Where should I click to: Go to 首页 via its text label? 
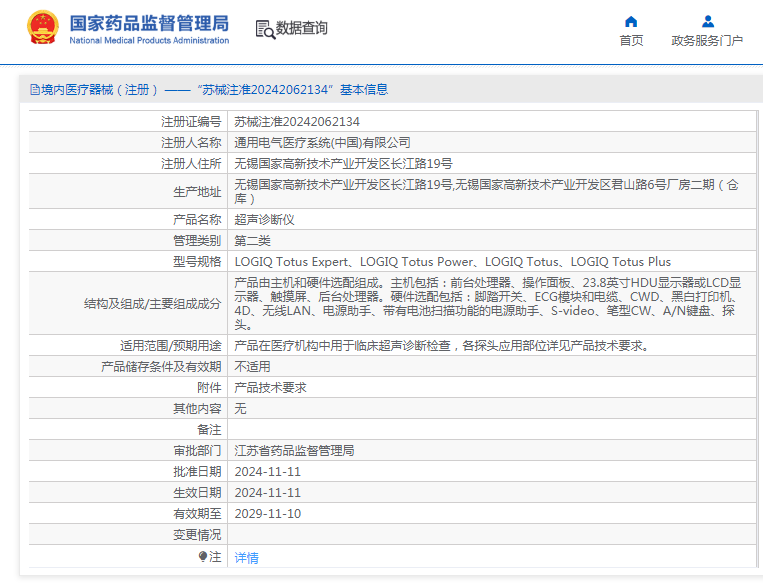631,41
